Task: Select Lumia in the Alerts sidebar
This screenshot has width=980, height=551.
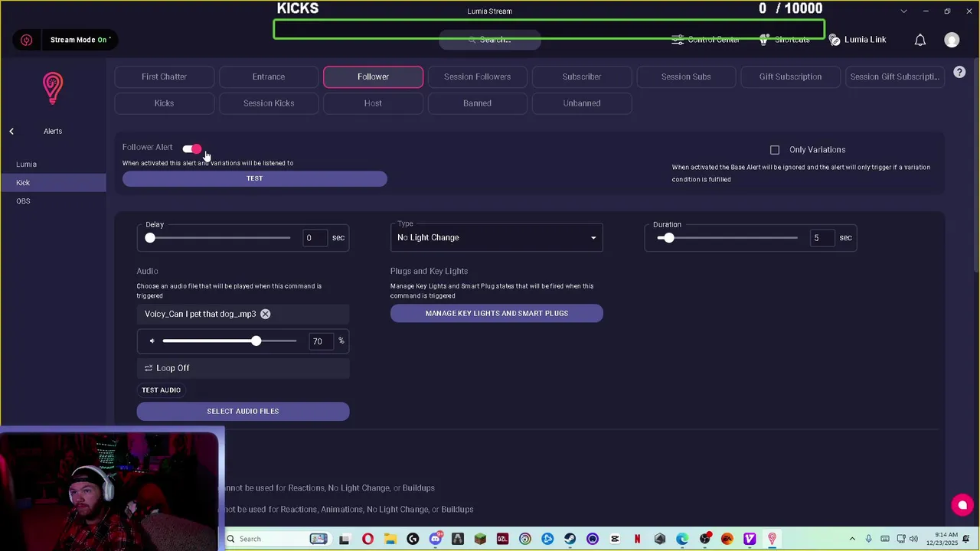Action: tap(53, 165)
